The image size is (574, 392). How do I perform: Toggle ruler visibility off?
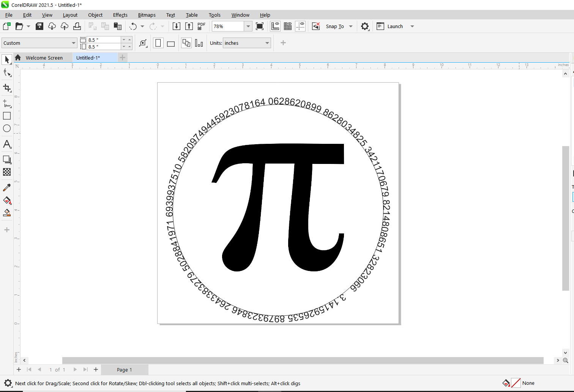(275, 26)
